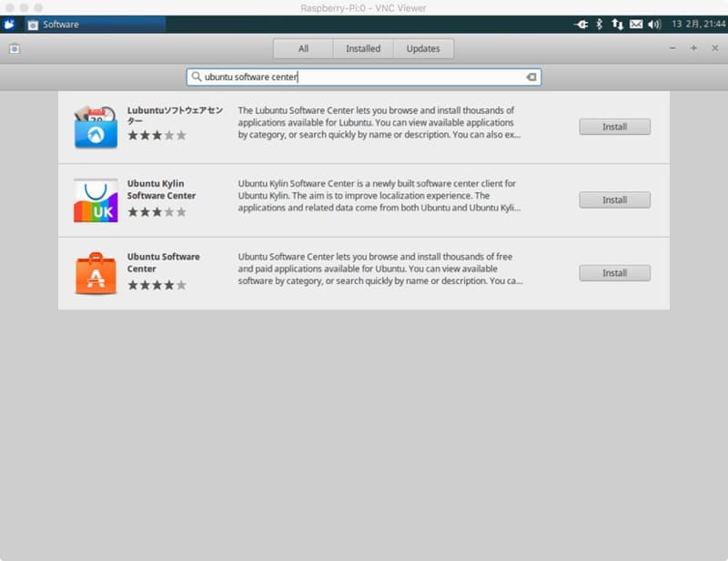Install Ubuntu Software Center
This screenshot has width=728, height=561.
click(614, 273)
